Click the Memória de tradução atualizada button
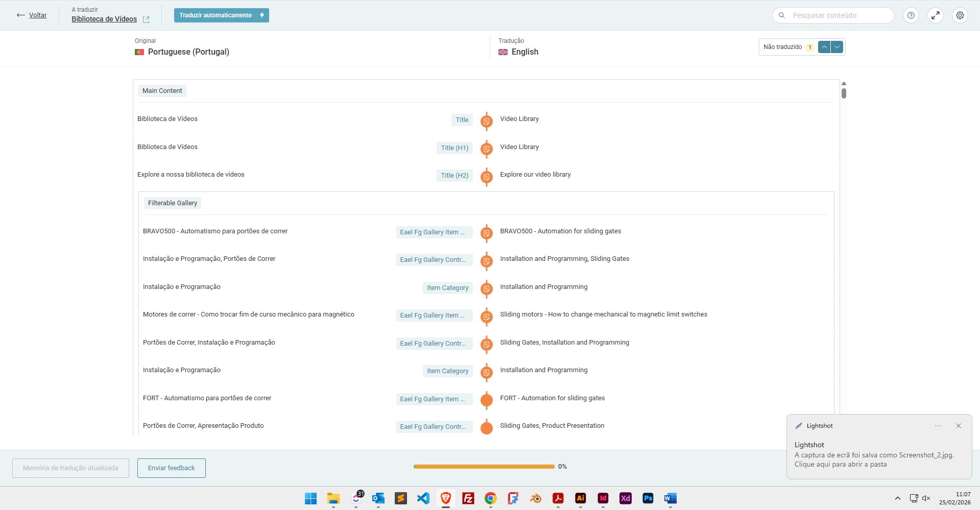 click(70, 468)
